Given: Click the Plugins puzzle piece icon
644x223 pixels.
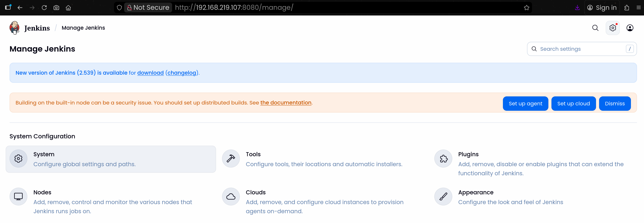Looking at the screenshot, I should tap(443, 159).
